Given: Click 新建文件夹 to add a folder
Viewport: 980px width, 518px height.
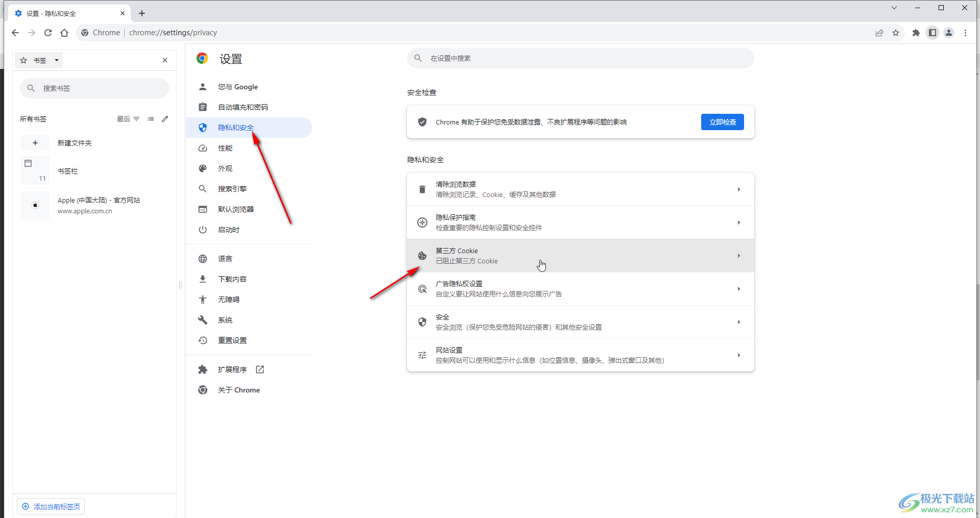Looking at the screenshot, I should [75, 143].
